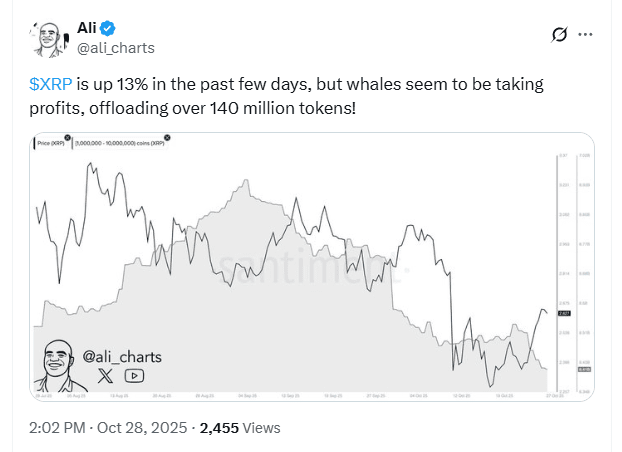Click the highlighted current price label on axis

pos(563,312)
